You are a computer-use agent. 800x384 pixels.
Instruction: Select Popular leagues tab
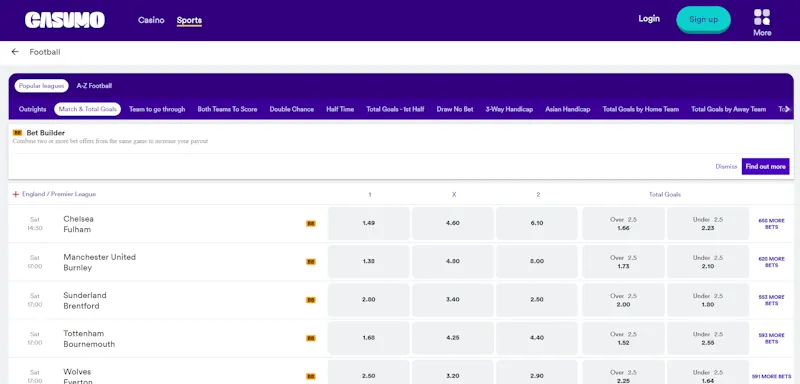pyautogui.click(x=41, y=86)
